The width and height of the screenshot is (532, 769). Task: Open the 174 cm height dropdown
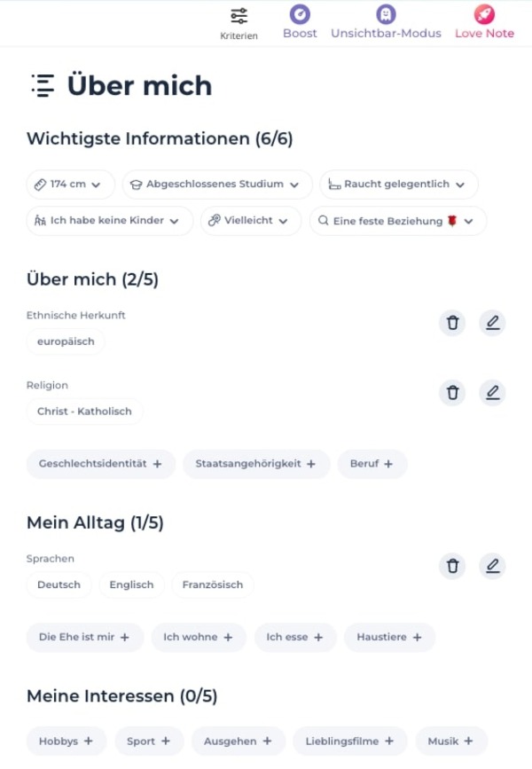[x=71, y=184]
